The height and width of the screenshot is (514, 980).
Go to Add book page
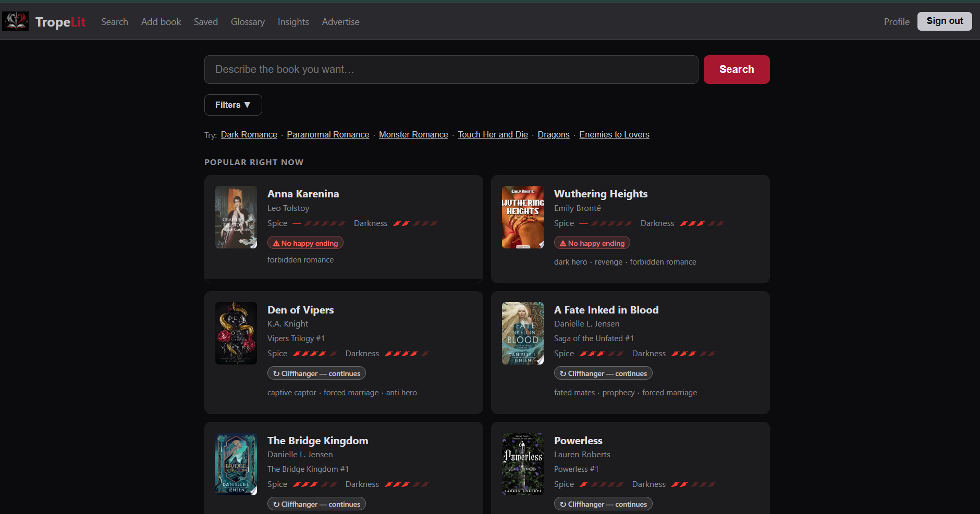point(161,22)
